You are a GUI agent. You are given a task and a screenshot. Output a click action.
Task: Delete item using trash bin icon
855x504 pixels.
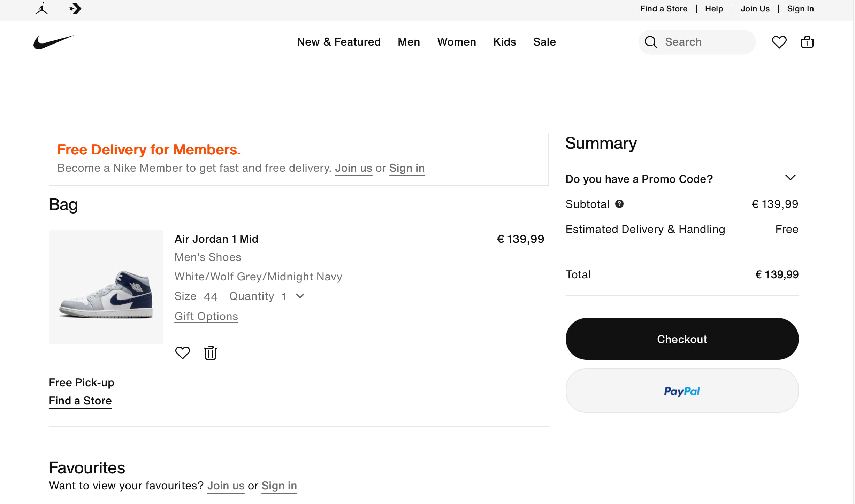coord(211,353)
